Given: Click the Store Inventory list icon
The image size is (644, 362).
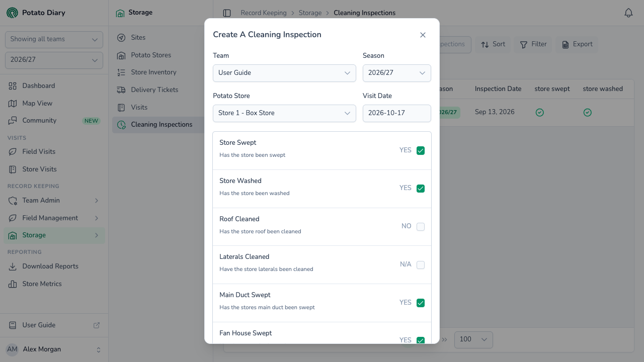Looking at the screenshot, I should tap(121, 72).
